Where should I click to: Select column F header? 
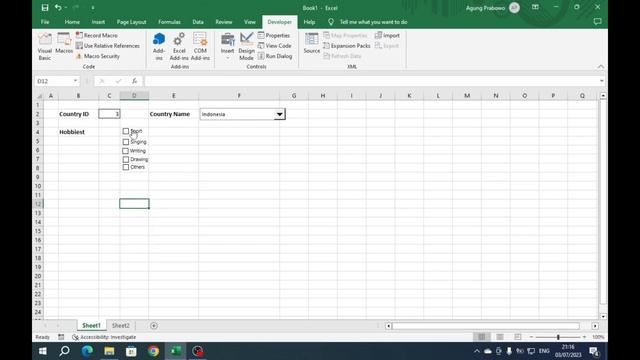239,96
